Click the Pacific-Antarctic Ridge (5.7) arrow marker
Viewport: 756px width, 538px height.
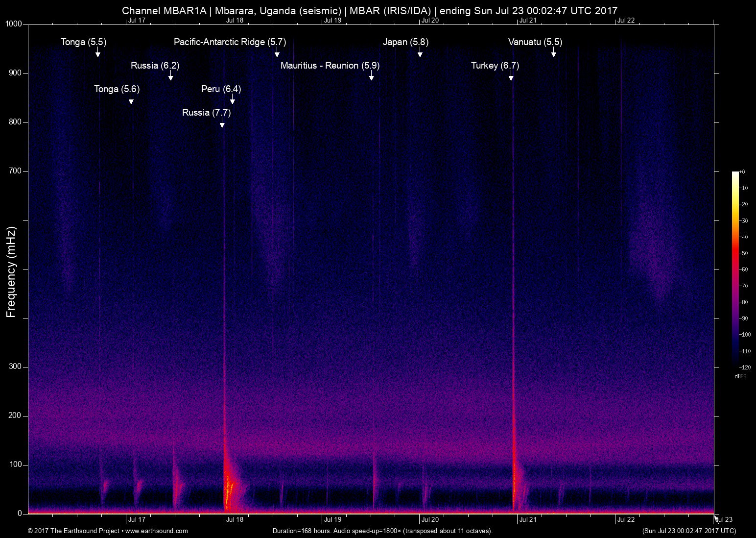(277, 53)
